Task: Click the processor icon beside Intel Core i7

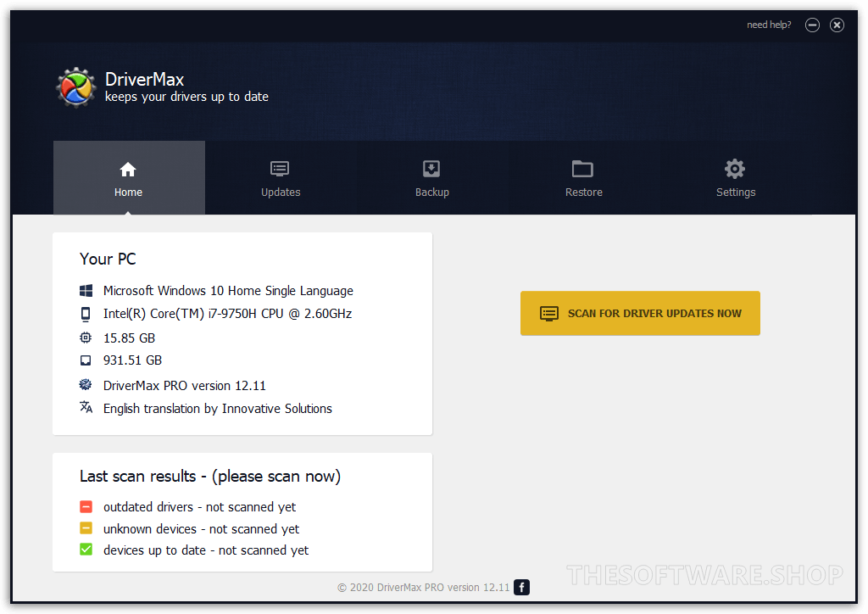Action: [x=86, y=314]
